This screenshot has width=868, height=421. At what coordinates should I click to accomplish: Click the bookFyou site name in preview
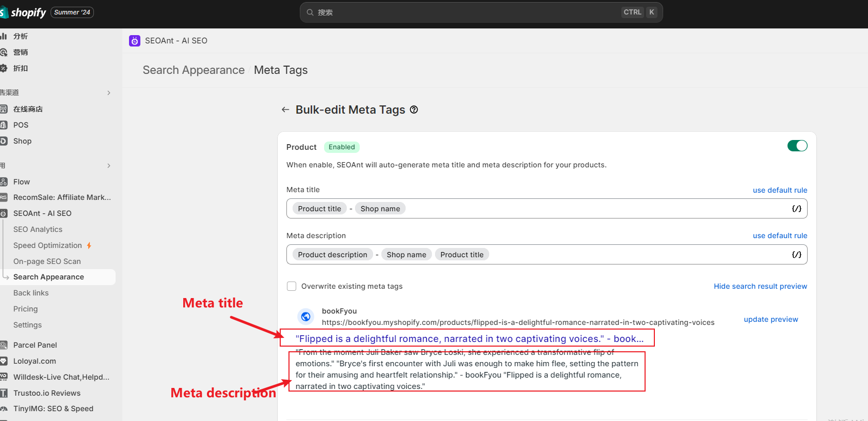tap(339, 311)
